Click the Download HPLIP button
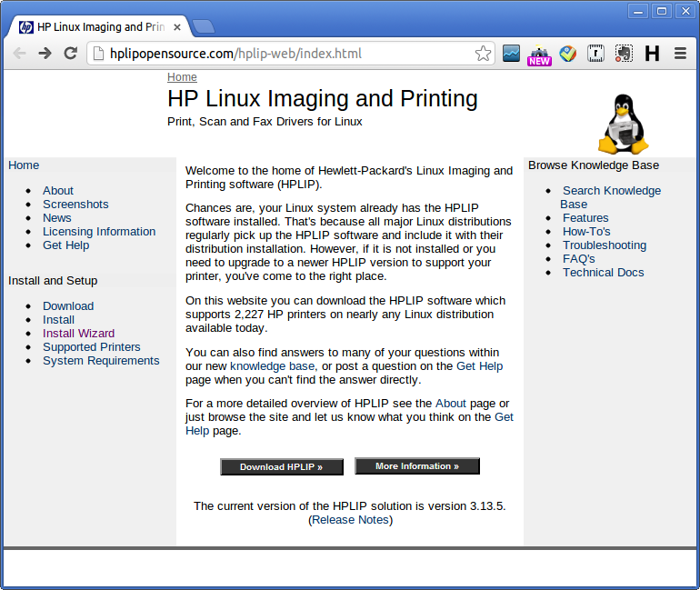Screen dimensions: 700x590 coord(282,467)
